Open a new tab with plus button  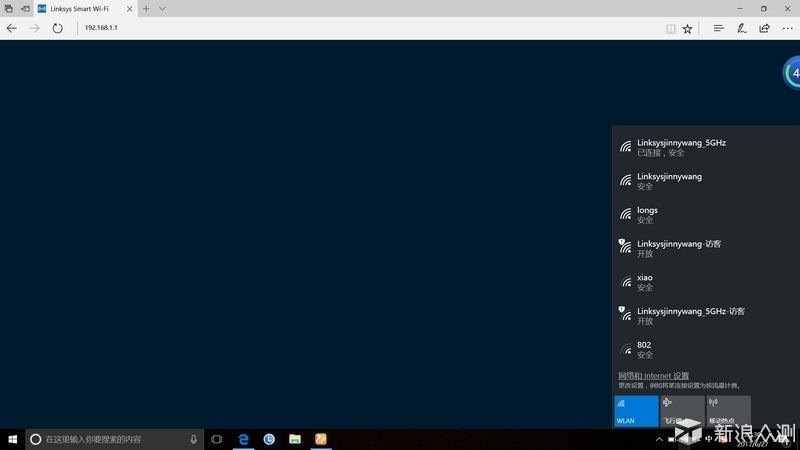(x=146, y=8)
